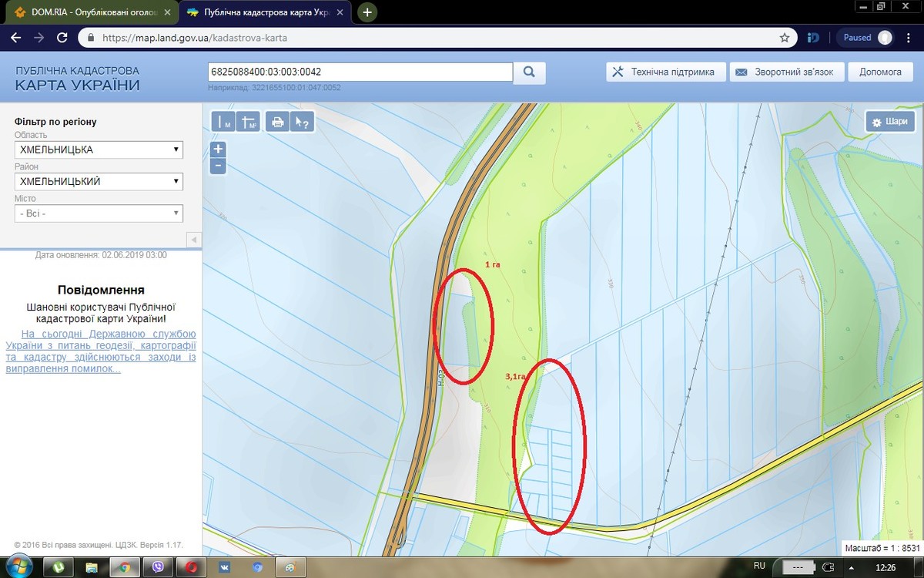The image size is (924, 578).
Task: Bookmark this page with star icon
Action: click(x=785, y=37)
